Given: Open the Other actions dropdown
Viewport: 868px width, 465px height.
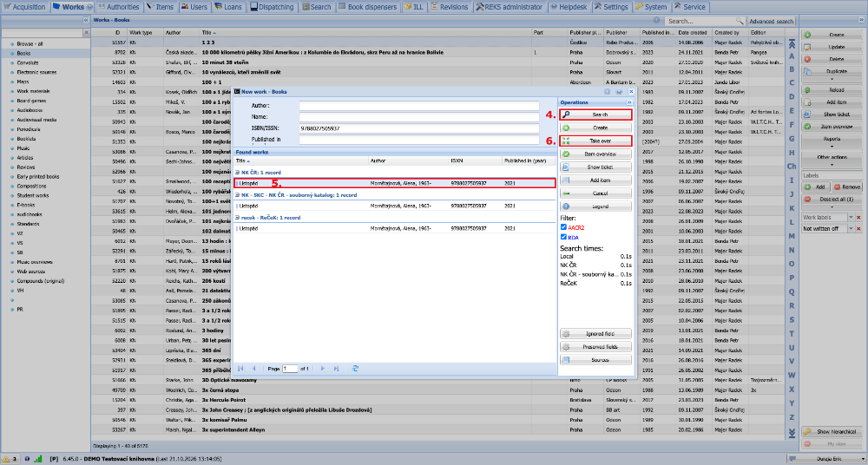Looking at the screenshot, I should [832, 160].
